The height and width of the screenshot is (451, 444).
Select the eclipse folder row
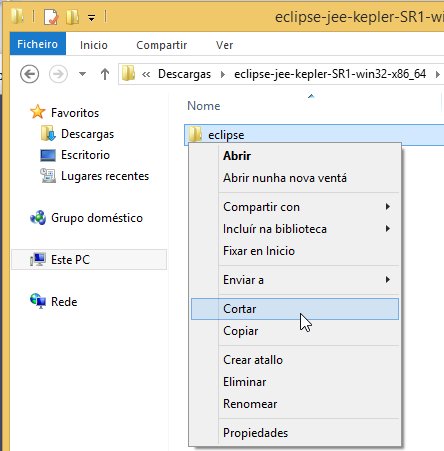click(x=314, y=135)
